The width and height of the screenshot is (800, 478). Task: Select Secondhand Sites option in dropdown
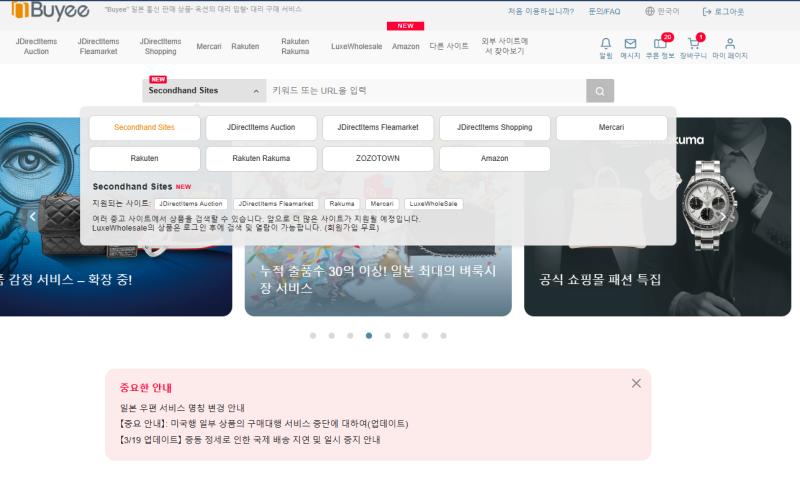(144, 128)
